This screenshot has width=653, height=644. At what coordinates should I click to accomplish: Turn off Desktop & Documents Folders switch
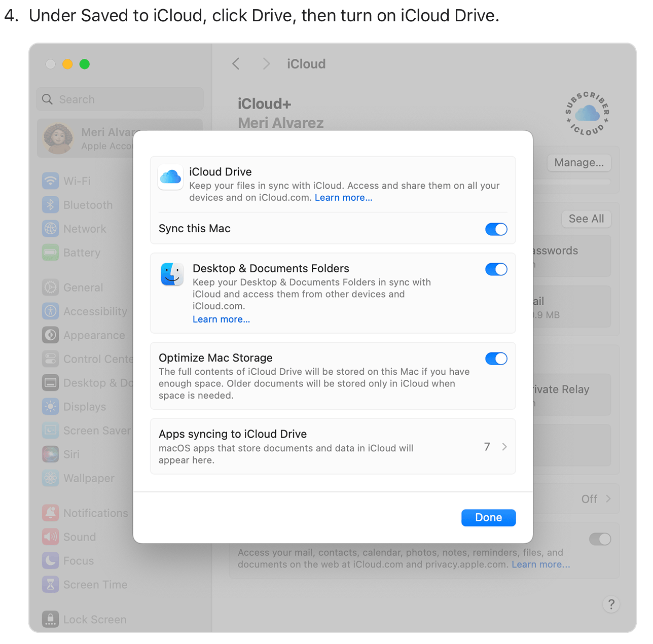(x=496, y=269)
